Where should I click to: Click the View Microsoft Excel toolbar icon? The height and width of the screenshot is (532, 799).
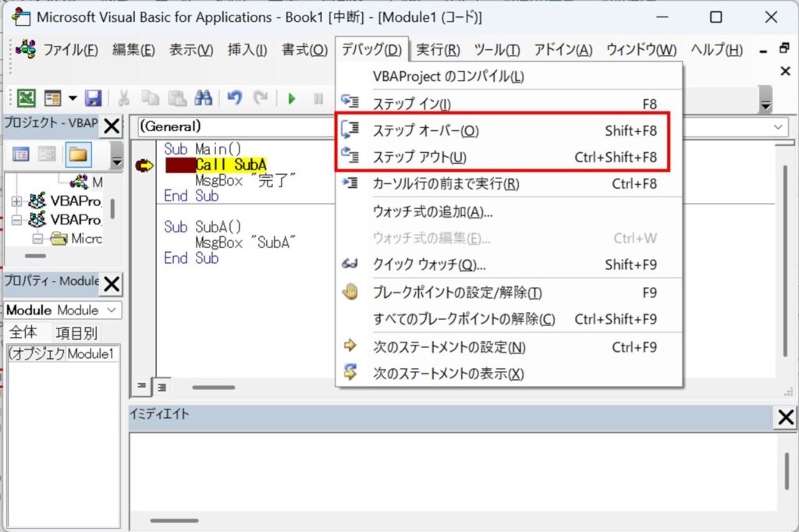coord(26,98)
